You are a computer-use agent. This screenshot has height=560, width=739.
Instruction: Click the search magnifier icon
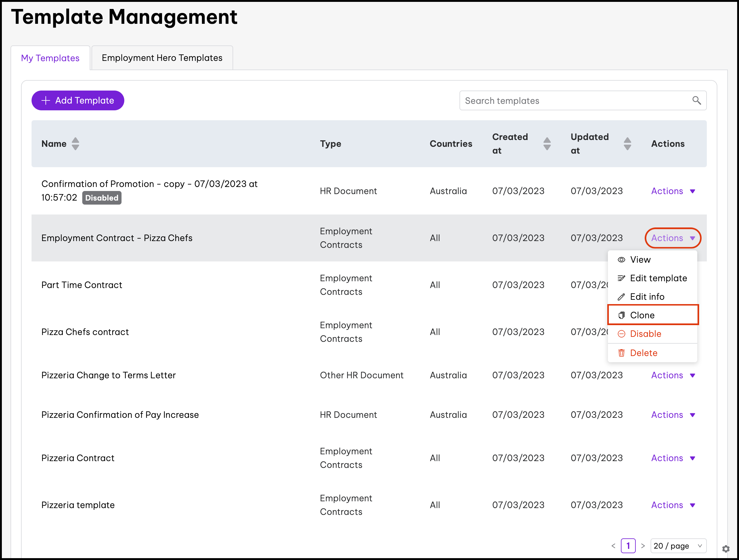coord(696,100)
